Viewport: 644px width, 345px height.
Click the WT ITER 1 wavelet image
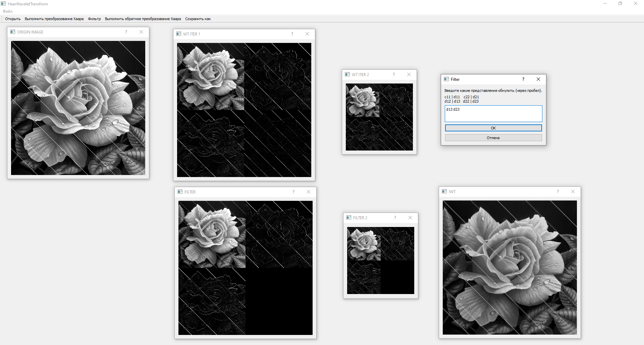coord(244,110)
